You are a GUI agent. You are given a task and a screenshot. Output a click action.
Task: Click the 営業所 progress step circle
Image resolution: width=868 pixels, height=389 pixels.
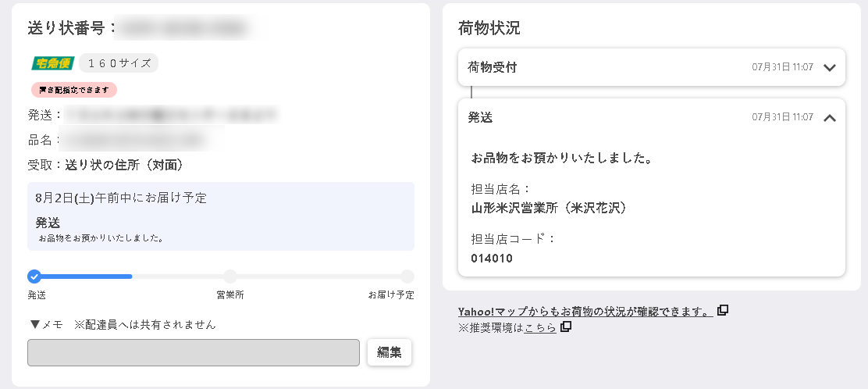point(230,276)
